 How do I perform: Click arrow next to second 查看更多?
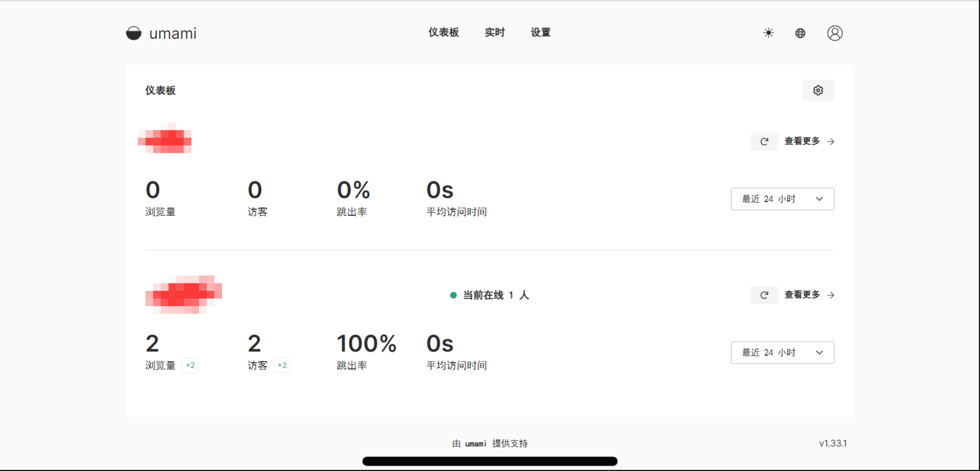point(831,295)
